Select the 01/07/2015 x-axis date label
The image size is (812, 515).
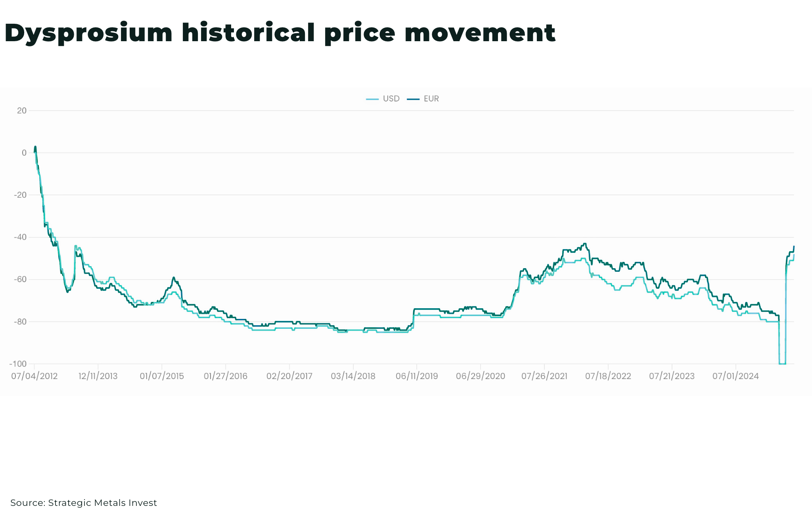(x=162, y=376)
